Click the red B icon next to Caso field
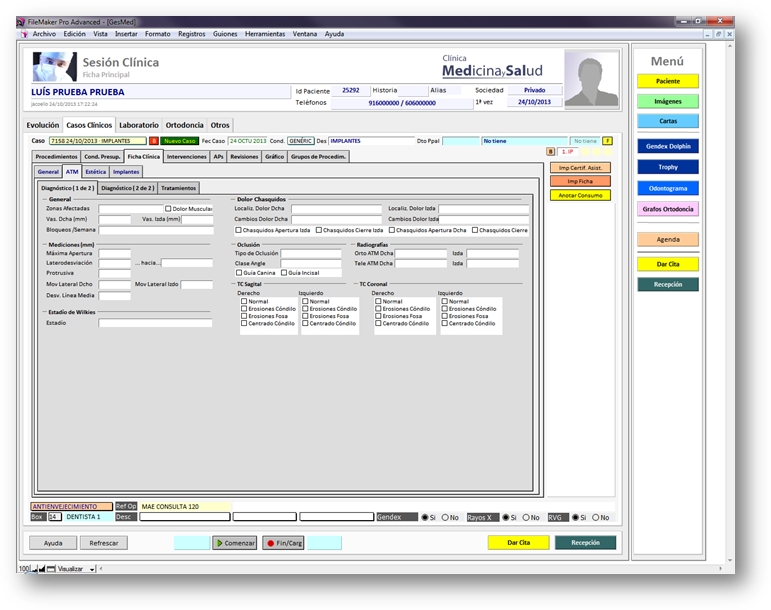Image resolution: width=771 pixels, height=610 pixels. pyautogui.click(x=154, y=141)
